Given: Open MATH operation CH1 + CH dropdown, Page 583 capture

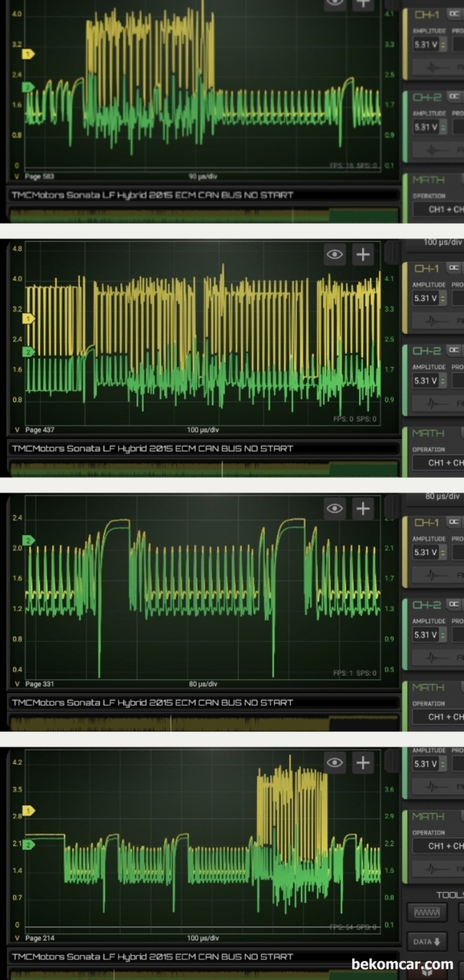Looking at the screenshot, I should (438, 209).
